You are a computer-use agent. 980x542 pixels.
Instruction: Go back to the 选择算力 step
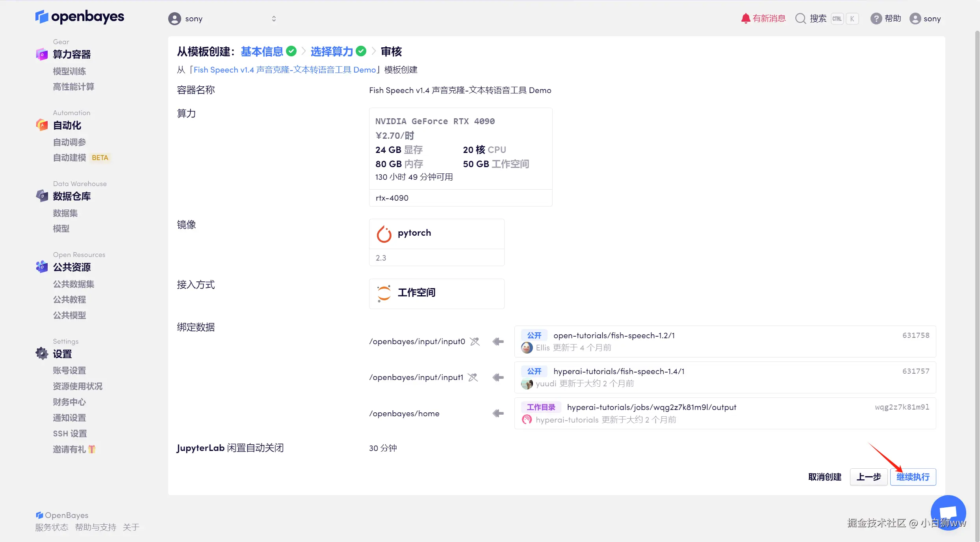tap(332, 51)
